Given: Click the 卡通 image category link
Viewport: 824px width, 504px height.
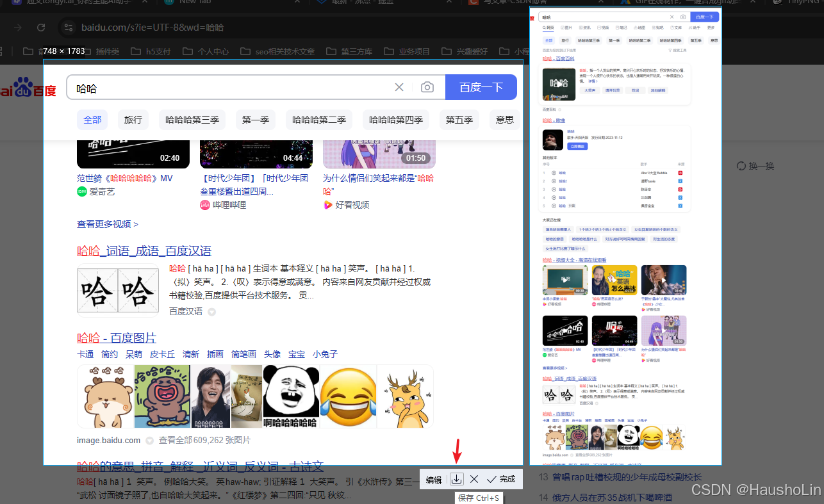Looking at the screenshot, I should [85, 354].
